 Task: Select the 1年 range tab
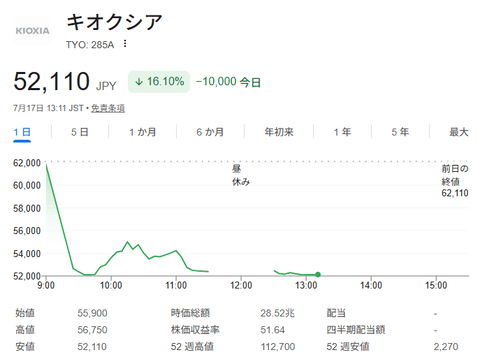pyautogui.click(x=342, y=132)
